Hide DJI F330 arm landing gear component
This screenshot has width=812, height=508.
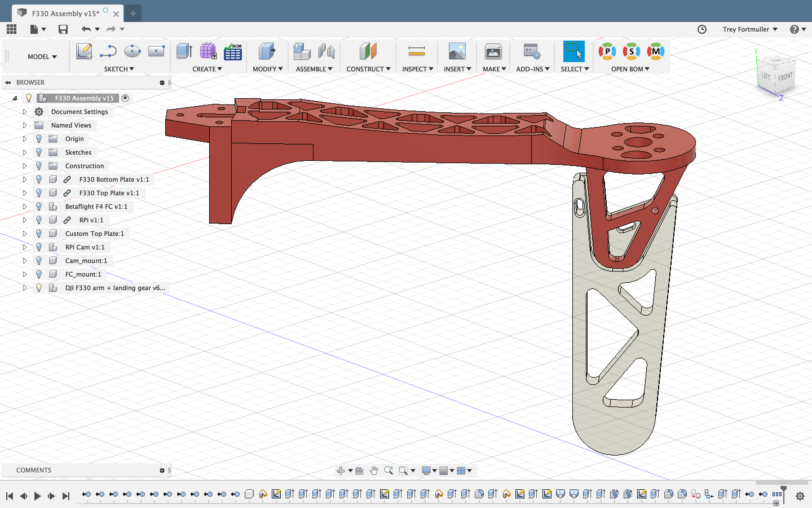tap(39, 288)
